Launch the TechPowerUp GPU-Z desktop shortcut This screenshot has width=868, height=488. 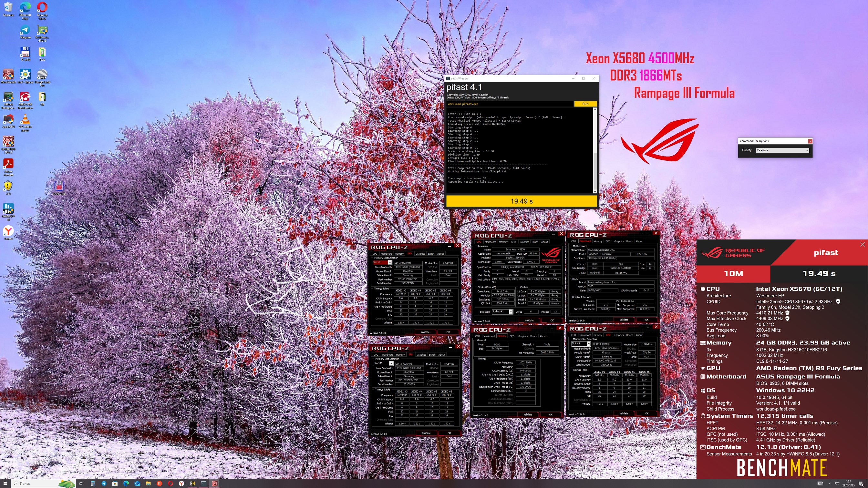pyautogui.click(x=42, y=34)
